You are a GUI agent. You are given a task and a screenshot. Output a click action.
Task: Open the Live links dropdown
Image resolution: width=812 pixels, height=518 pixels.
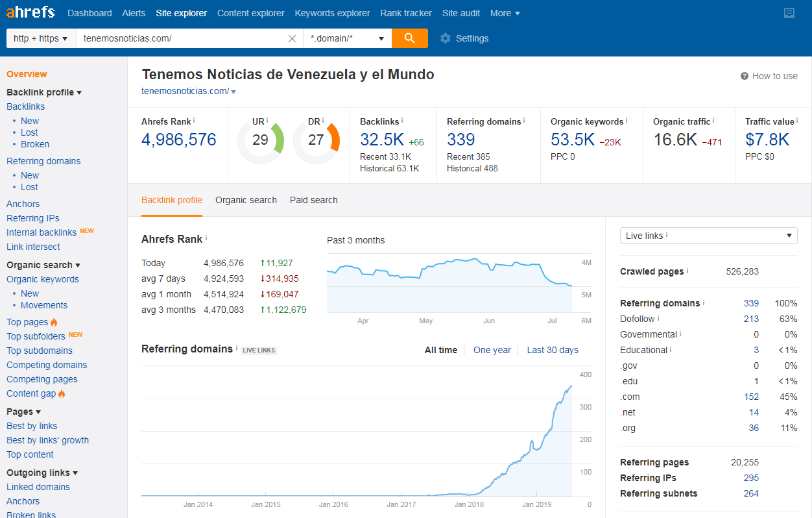pyautogui.click(x=709, y=236)
